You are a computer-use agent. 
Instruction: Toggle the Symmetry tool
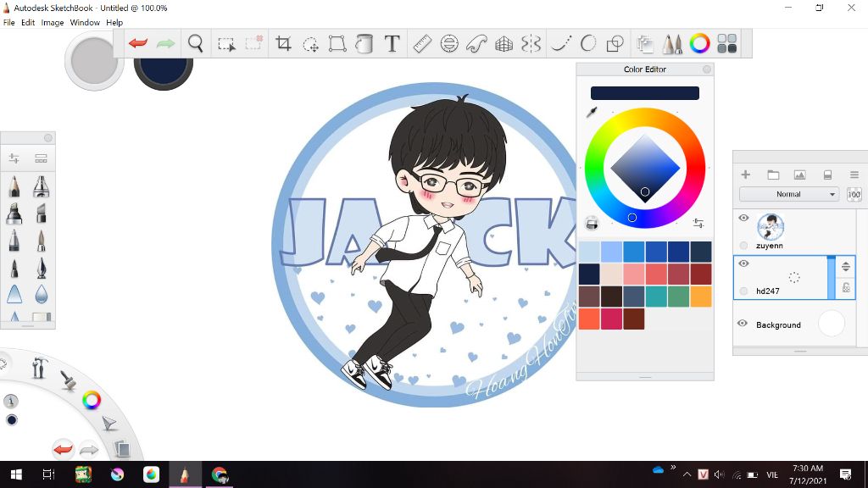tap(531, 43)
